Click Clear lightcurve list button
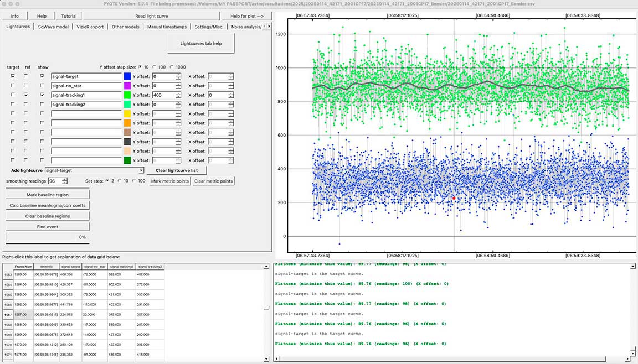The height and width of the screenshot is (364, 638). click(177, 170)
